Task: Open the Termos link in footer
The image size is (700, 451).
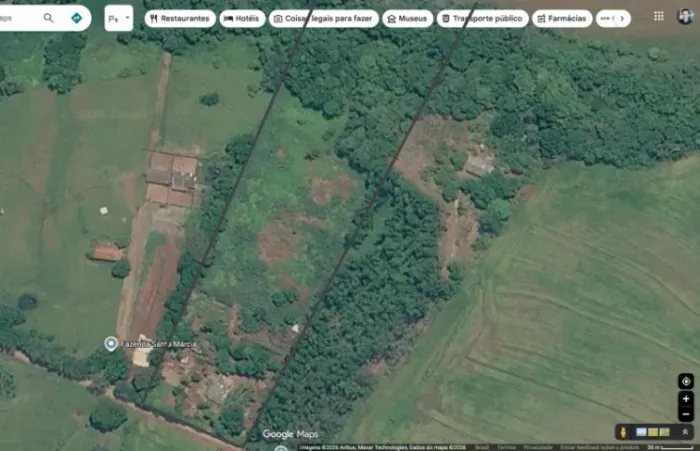Action: [506, 447]
